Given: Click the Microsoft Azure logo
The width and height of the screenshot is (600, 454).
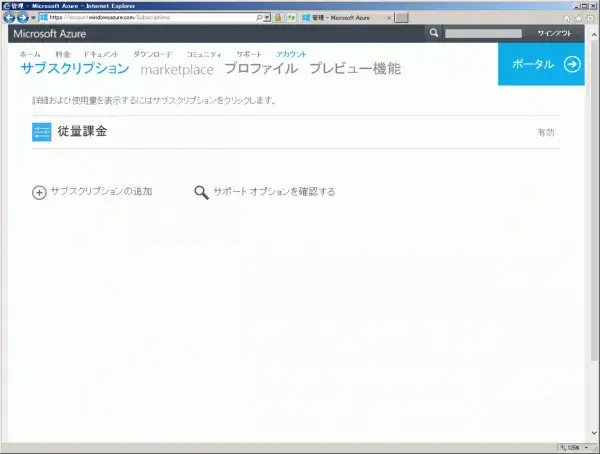Looking at the screenshot, I should point(50,34).
